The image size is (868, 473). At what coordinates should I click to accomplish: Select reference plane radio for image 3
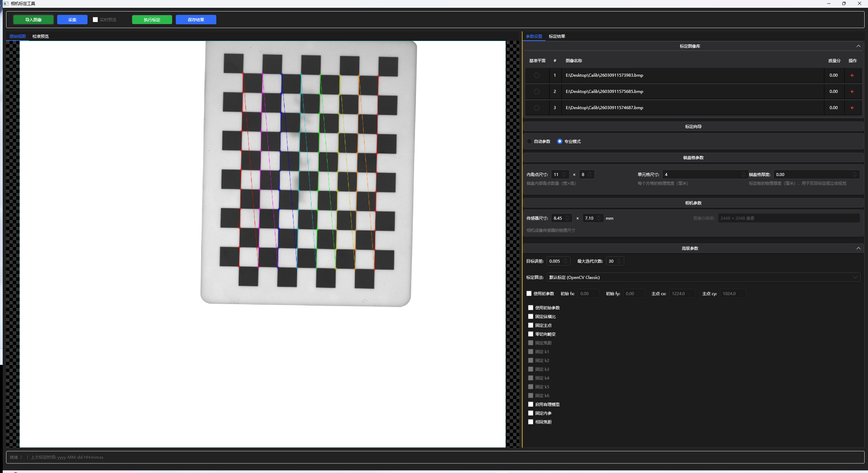coord(537,108)
